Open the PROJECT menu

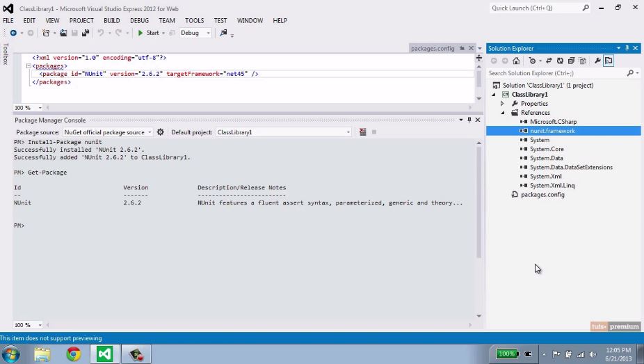click(81, 20)
